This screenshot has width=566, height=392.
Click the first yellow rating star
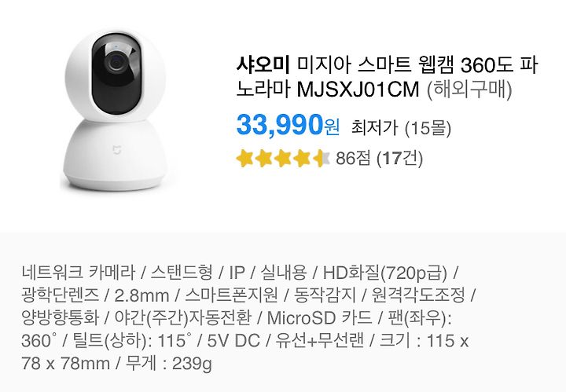tap(244, 159)
